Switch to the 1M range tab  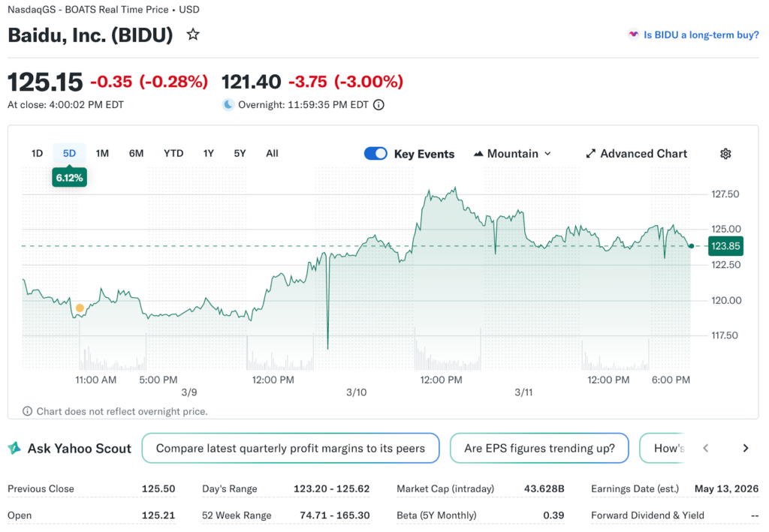[x=102, y=154]
